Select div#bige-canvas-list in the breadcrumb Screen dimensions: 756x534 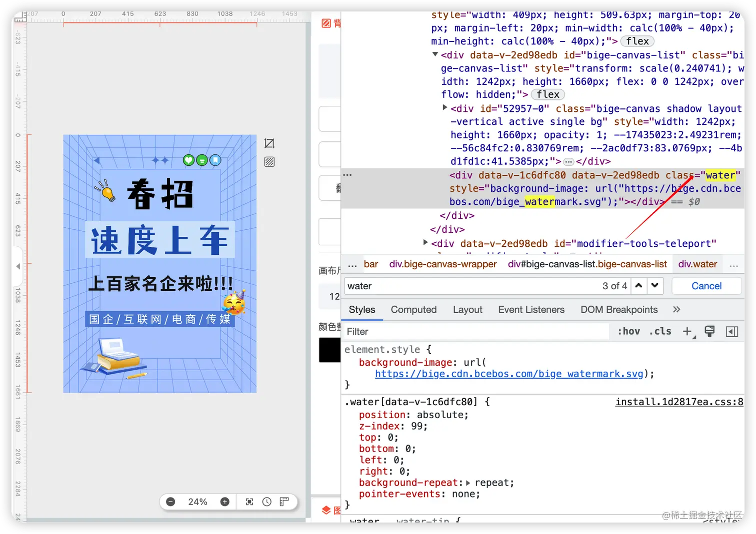587,264
